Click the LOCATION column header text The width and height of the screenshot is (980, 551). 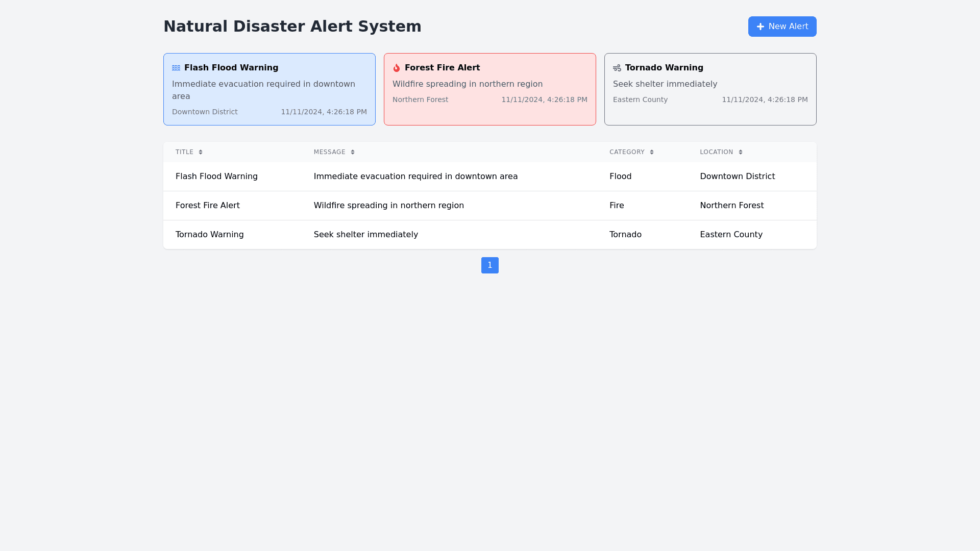point(716,152)
